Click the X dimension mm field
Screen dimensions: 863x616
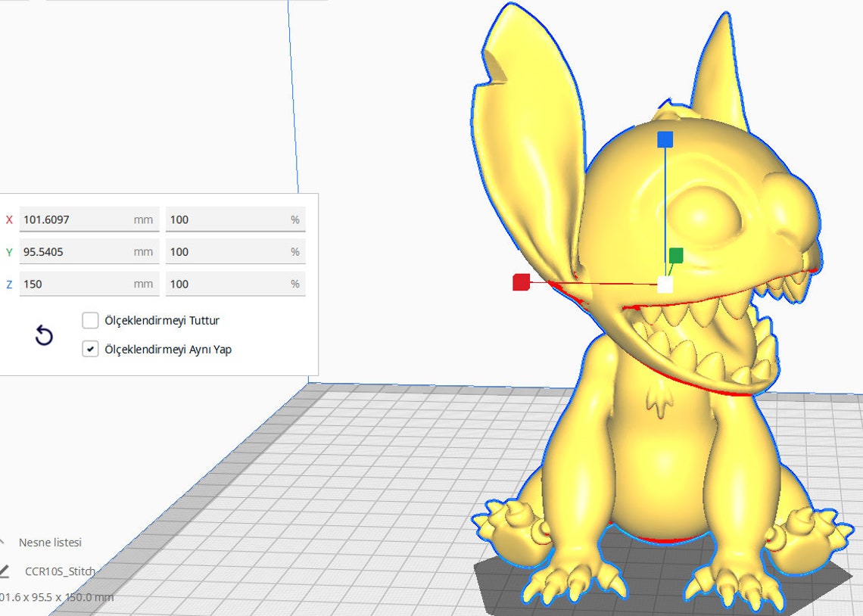pyautogui.click(x=89, y=219)
